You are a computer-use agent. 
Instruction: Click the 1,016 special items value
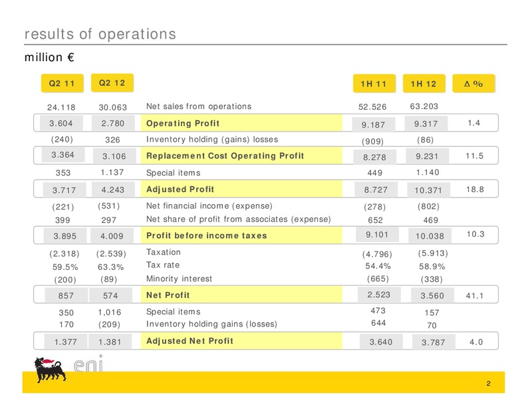[110, 312]
